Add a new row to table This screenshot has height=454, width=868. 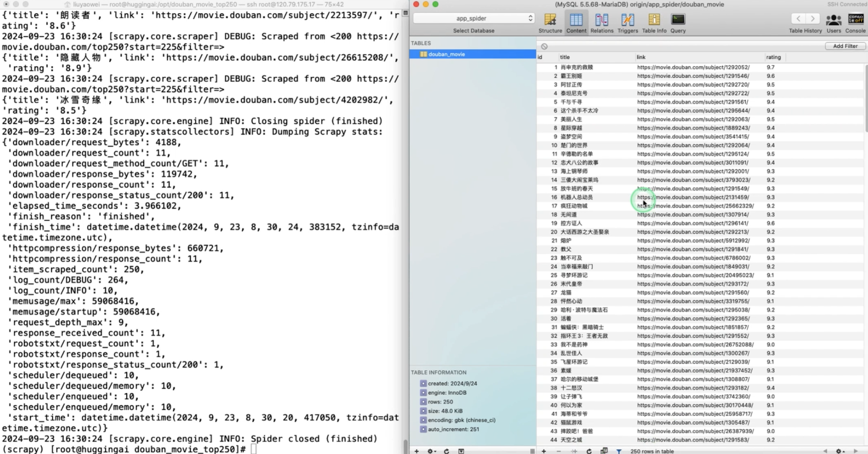click(544, 450)
